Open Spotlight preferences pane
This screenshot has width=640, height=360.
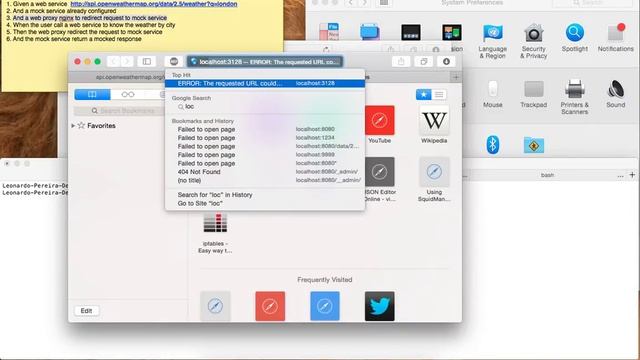(x=574, y=38)
